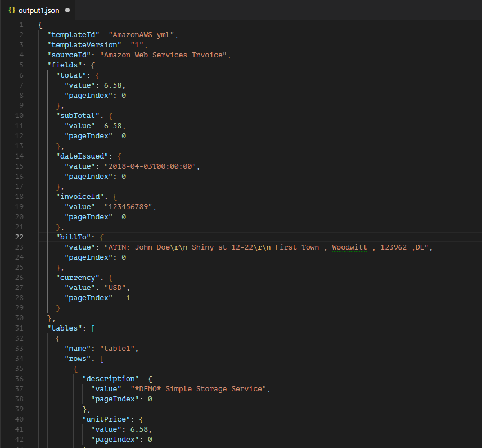Click the description value *DEMO* Simple Storage Service
The width and height of the screenshot is (482, 448).
click(x=202, y=388)
